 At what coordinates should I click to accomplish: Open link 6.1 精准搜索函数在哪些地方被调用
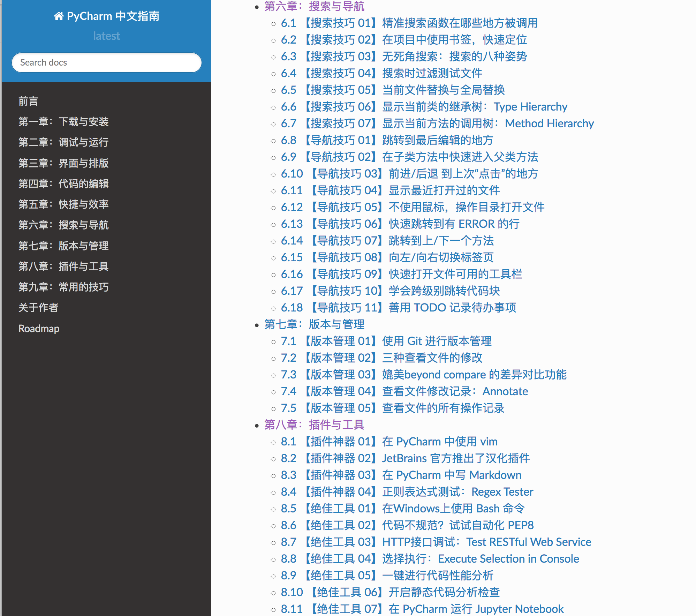pos(409,23)
